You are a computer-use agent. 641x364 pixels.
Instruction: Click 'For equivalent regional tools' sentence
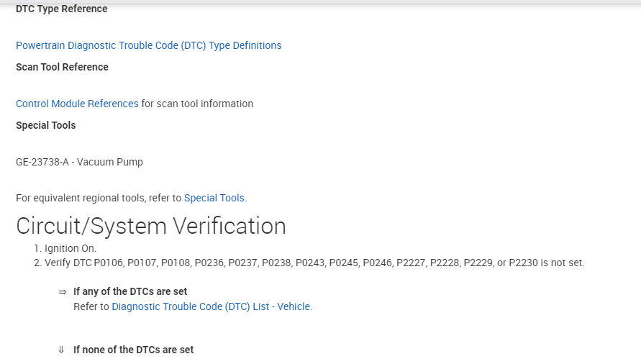99,198
